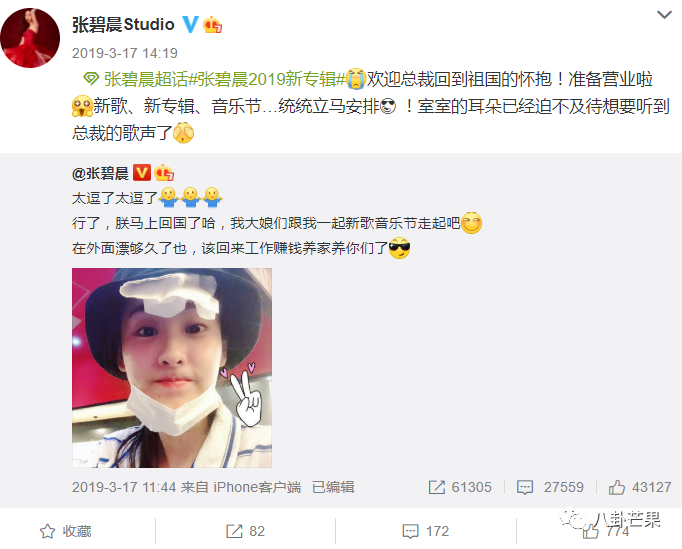
Task: Open 张碧晨Studio profile avatar
Action: 30,38
